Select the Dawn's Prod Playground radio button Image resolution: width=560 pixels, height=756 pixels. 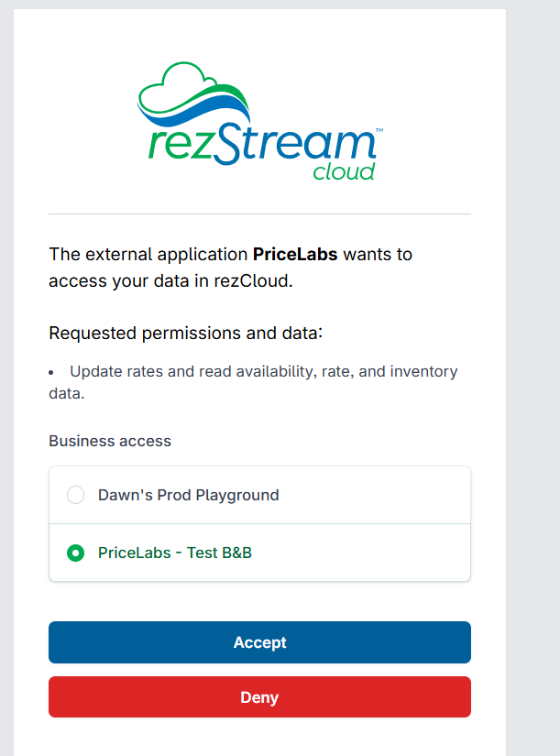76,495
